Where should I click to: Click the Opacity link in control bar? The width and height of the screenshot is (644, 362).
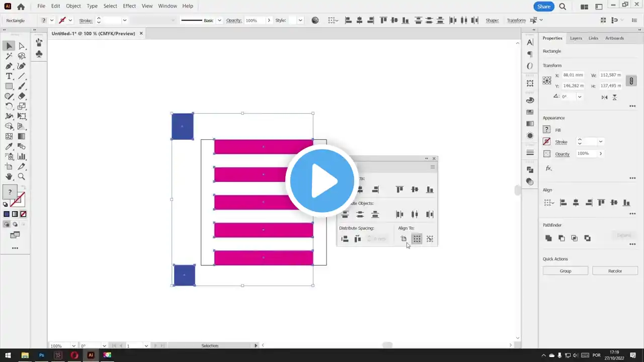pyautogui.click(x=234, y=21)
